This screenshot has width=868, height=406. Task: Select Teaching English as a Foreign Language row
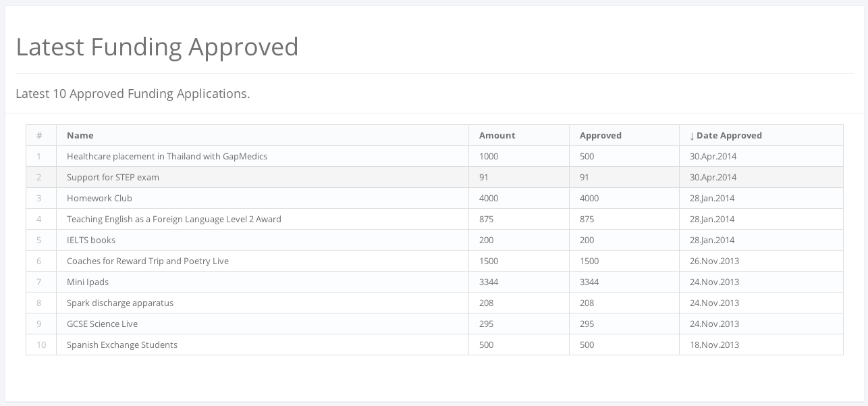pos(173,219)
